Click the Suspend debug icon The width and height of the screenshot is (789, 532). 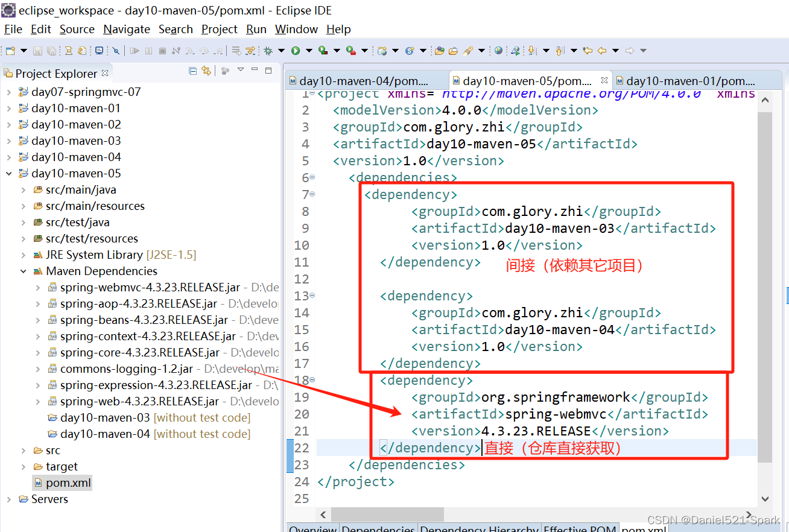148,51
